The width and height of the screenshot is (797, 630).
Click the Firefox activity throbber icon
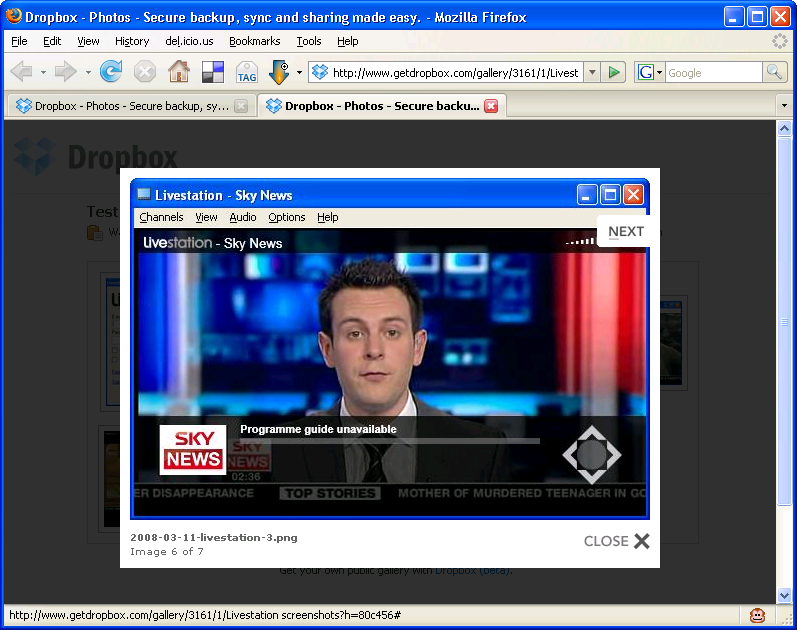pos(780,41)
